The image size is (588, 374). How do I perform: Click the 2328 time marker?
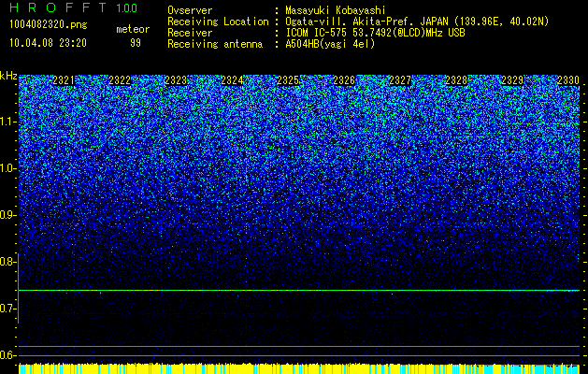(x=456, y=80)
